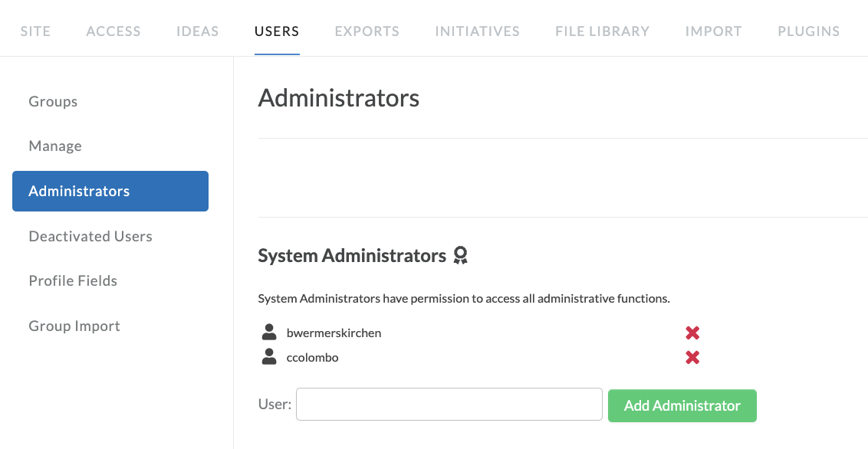The height and width of the screenshot is (449, 868).
Task: Click the user icon beside bwermerskirchen
Action: pos(269,333)
